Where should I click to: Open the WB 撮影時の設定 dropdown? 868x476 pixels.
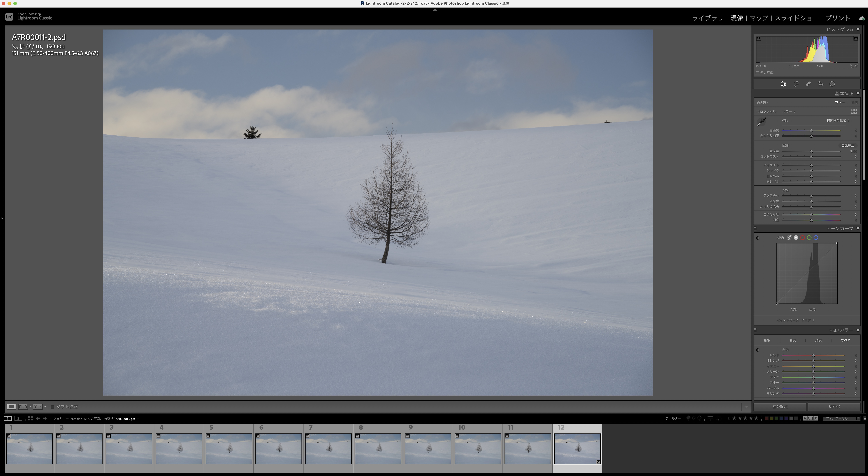click(838, 121)
